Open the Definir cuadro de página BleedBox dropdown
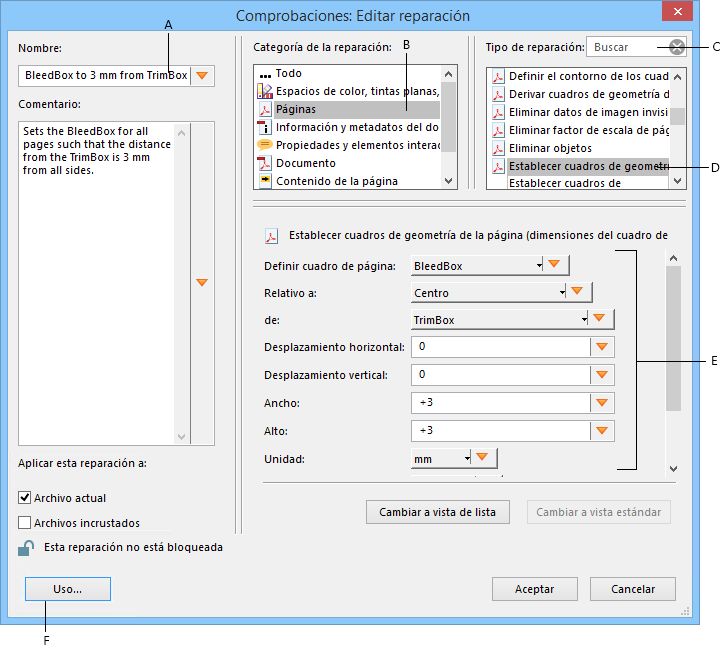This screenshot has height=649, width=726. (477, 266)
